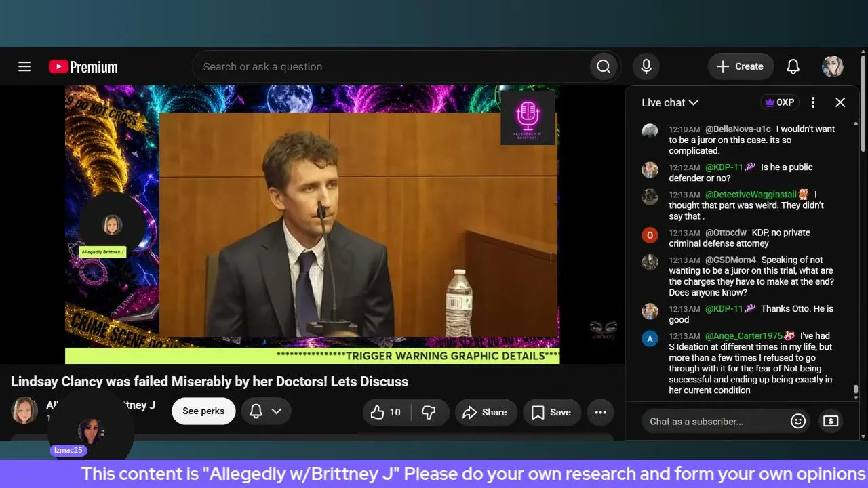868x488 pixels.
Task: Close the live chat panel
Action: pyautogui.click(x=840, y=102)
